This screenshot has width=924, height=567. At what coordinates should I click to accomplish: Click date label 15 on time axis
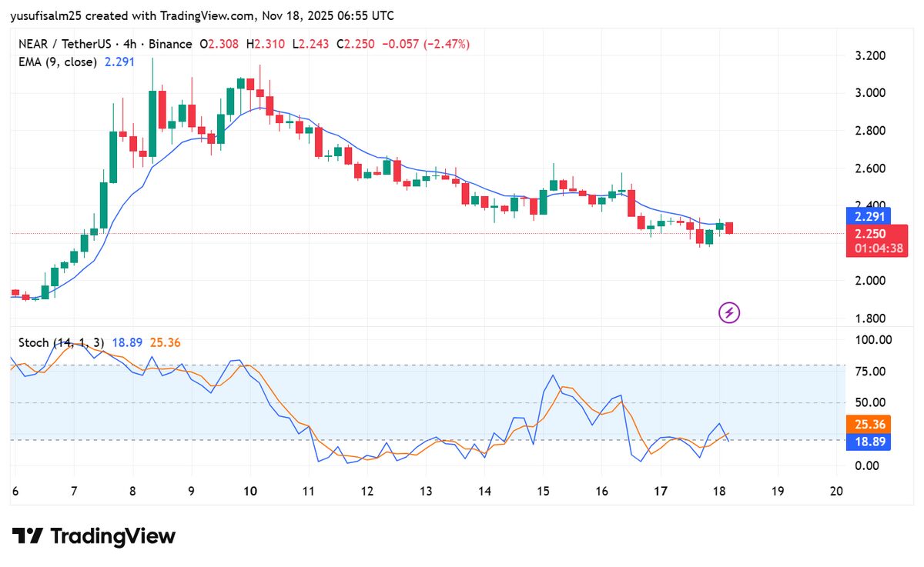[545, 490]
